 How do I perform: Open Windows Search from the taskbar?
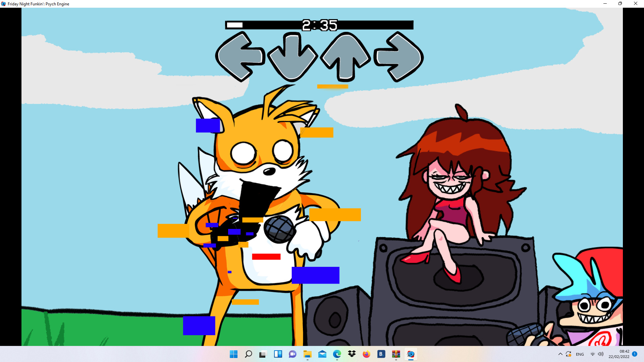[x=249, y=354]
